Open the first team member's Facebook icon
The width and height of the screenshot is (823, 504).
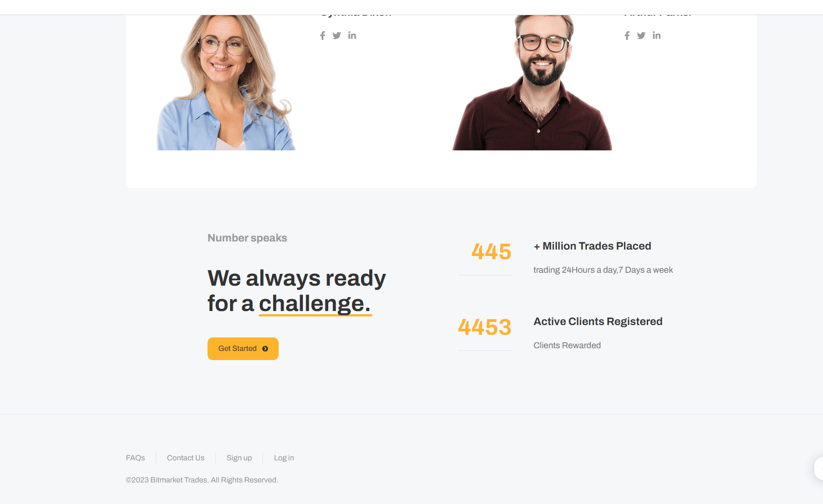[x=322, y=36]
